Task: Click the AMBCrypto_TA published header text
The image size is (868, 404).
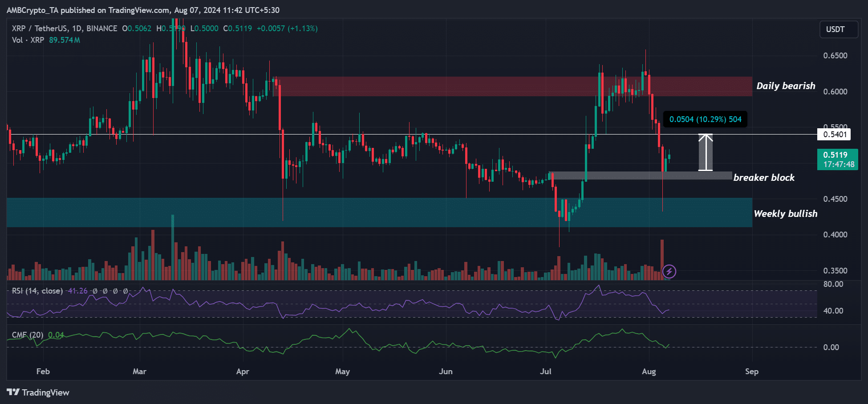Action: coord(143,10)
